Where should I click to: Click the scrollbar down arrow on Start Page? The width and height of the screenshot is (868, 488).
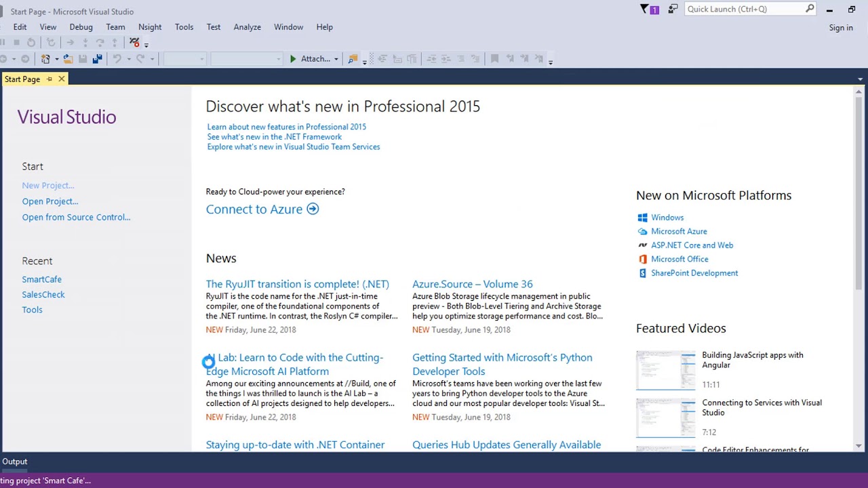[x=859, y=446]
